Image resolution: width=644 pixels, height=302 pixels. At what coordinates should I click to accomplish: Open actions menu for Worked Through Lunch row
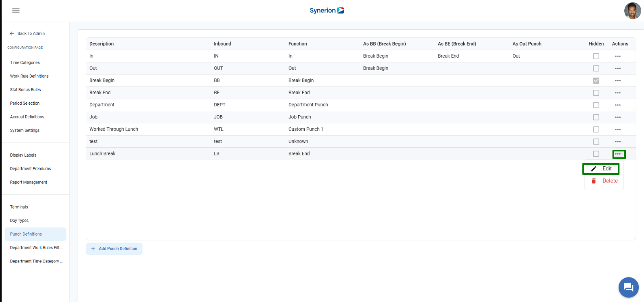click(x=618, y=129)
